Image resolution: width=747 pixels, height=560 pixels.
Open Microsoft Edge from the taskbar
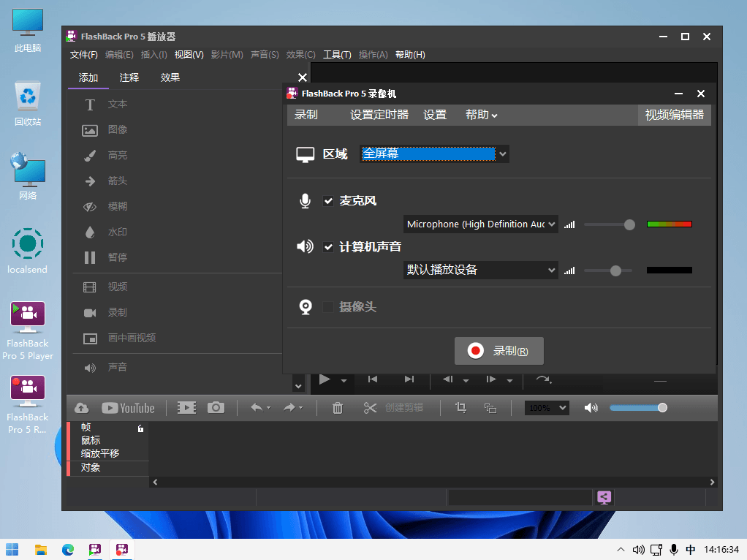point(68,550)
